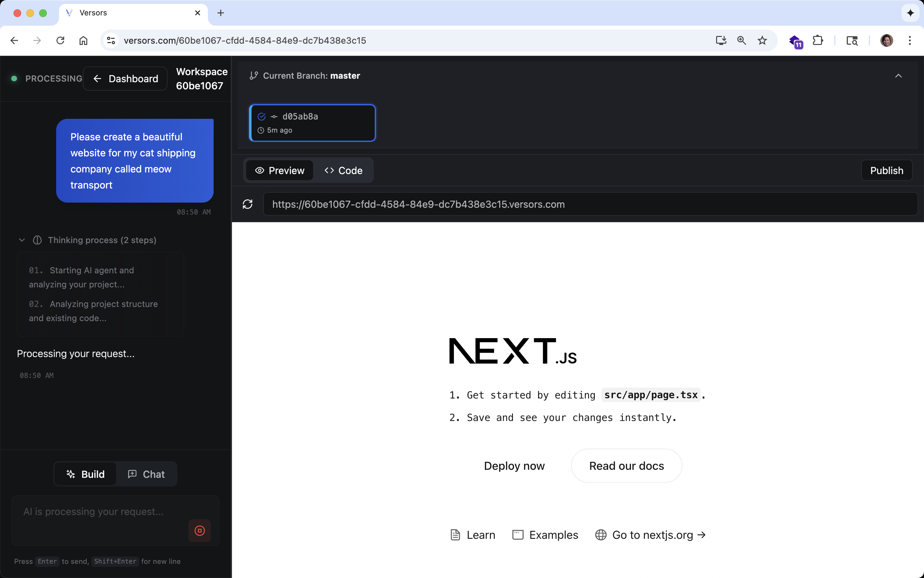Click step 02 Analyzing project structure
Viewport: 924px width, 578px height.
pos(93,311)
